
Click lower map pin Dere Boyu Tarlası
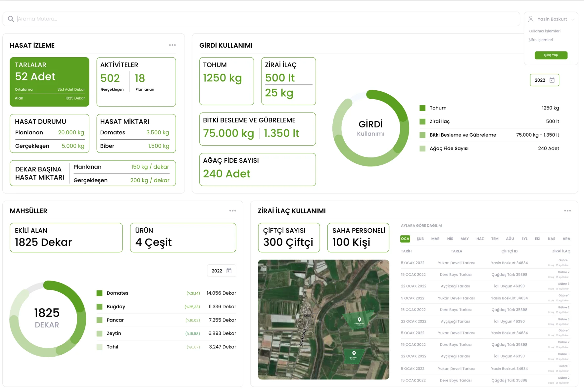click(354, 353)
